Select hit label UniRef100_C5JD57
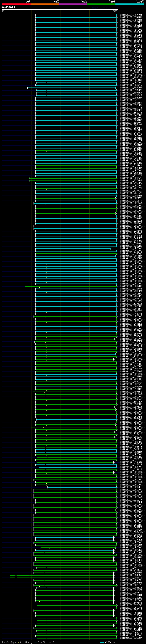 [x=131, y=575]
